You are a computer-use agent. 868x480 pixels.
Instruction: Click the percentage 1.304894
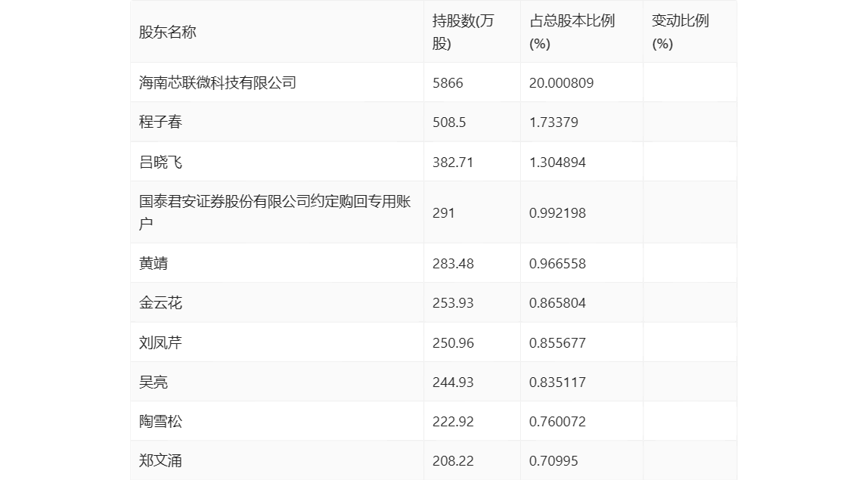(557, 163)
